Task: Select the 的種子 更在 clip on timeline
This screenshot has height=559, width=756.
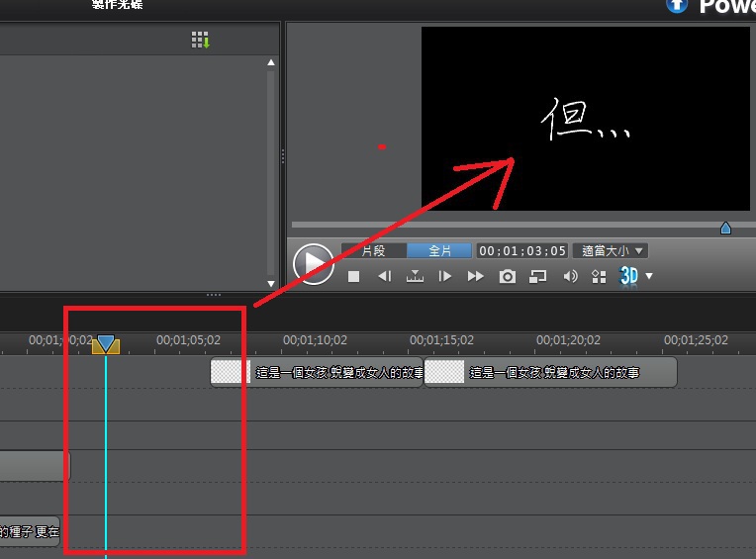Action: click(30, 531)
